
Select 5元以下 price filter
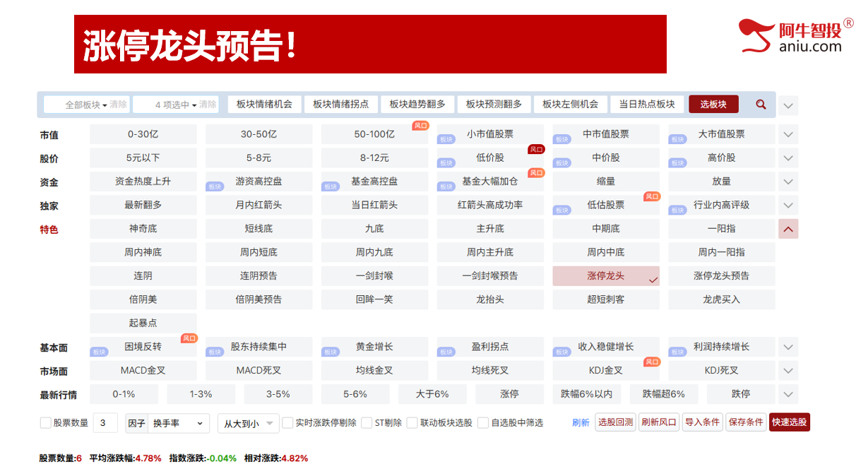(143, 158)
